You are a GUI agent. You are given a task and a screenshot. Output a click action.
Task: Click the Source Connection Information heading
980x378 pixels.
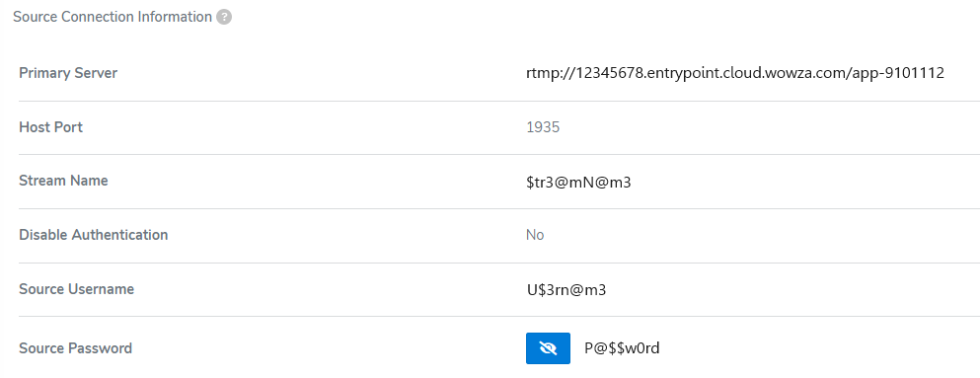coord(113,17)
